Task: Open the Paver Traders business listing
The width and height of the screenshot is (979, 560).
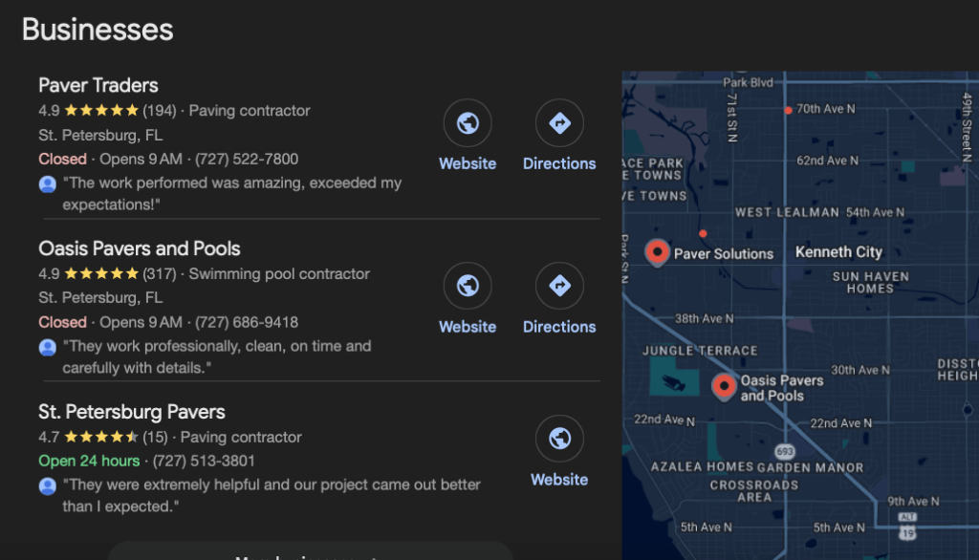Action: coord(98,85)
